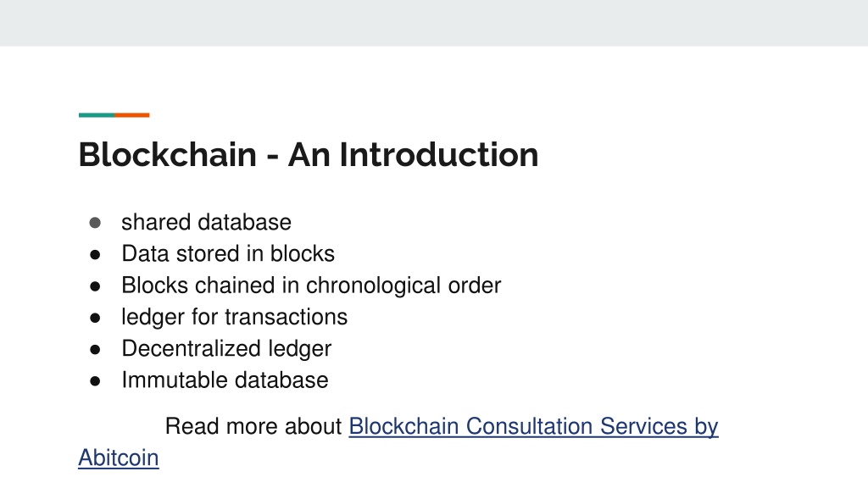868x488 pixels.
Task: Click the teal accent bar segment
Action: (97, 115)
